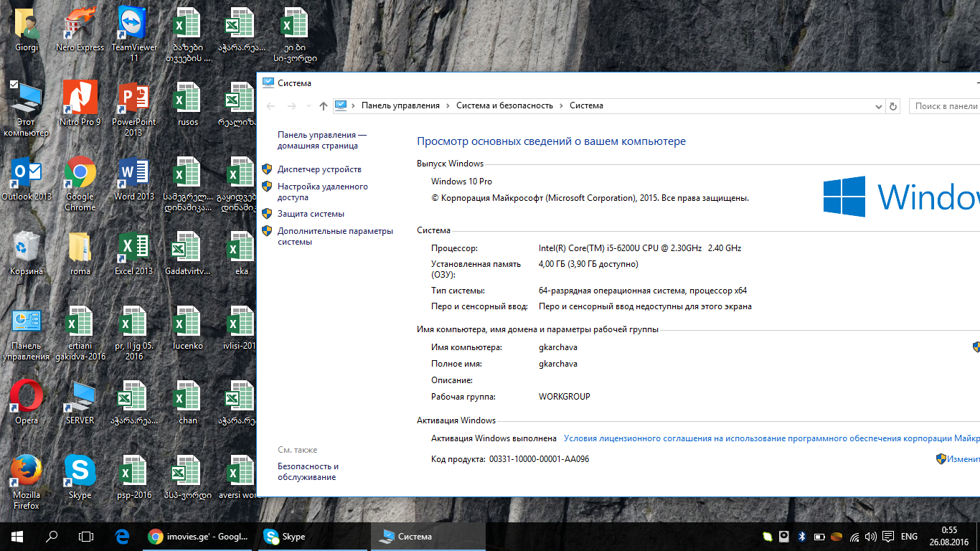Open Opera browser desktop icon
Viewport: 980px width, 551px height.
tap(27, 402)
